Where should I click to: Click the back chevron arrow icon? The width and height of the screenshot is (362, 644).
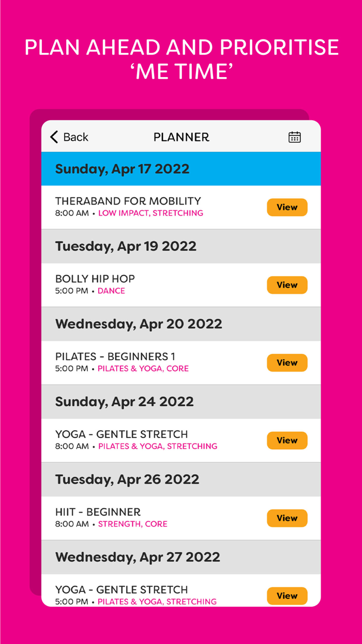click(52, 137)
